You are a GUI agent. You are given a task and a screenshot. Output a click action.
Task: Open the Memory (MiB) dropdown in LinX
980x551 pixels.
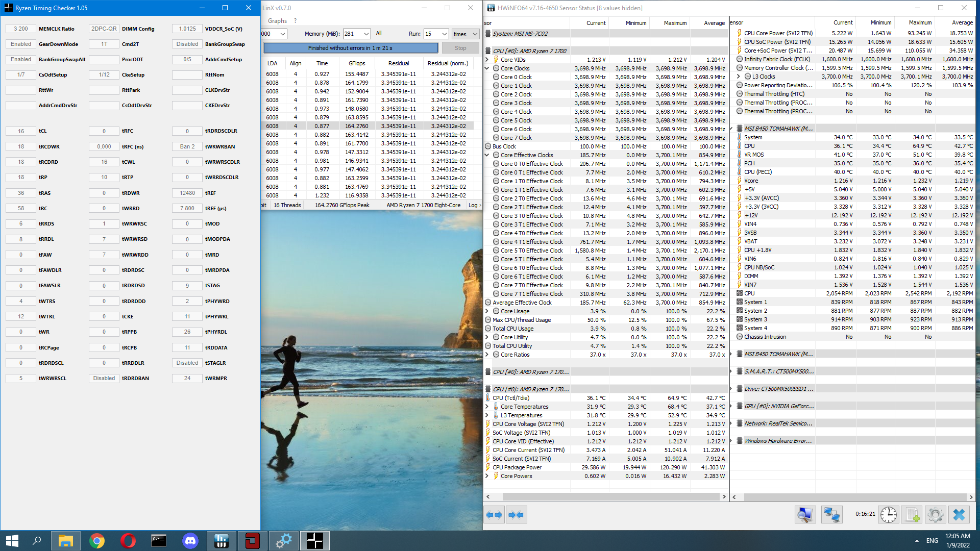(366, 34)
